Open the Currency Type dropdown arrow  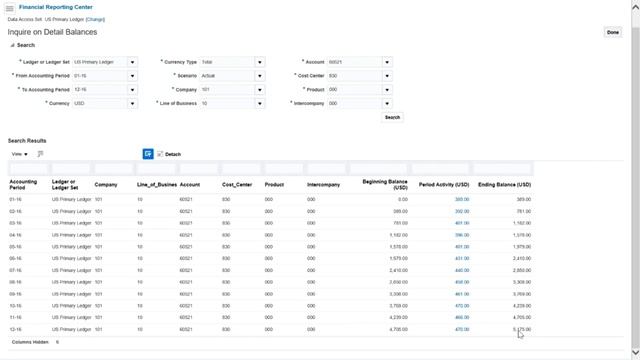point(260,62)
